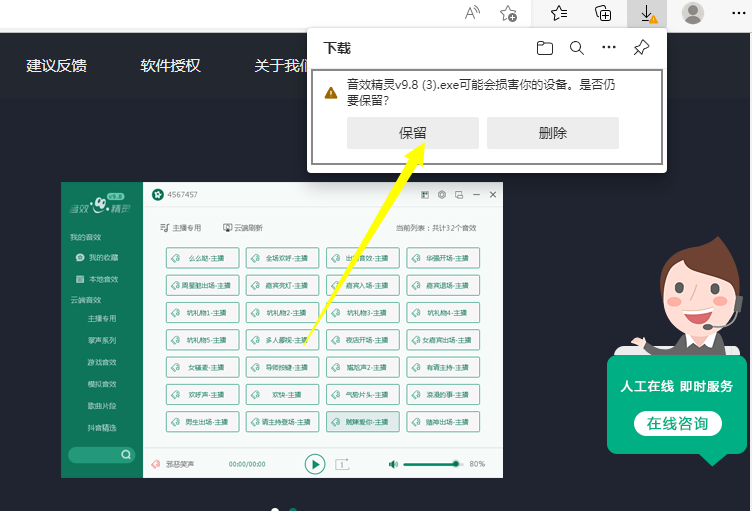Viewport: 752px width, 511px height.
Task: Play the 男生出场-主播 sound effect
Action: (202, 422)
